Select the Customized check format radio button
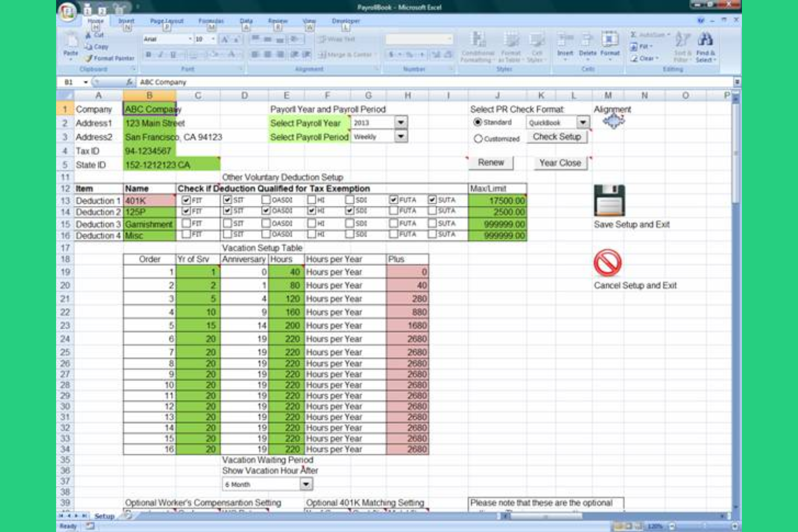 click(x=478, y=139)
